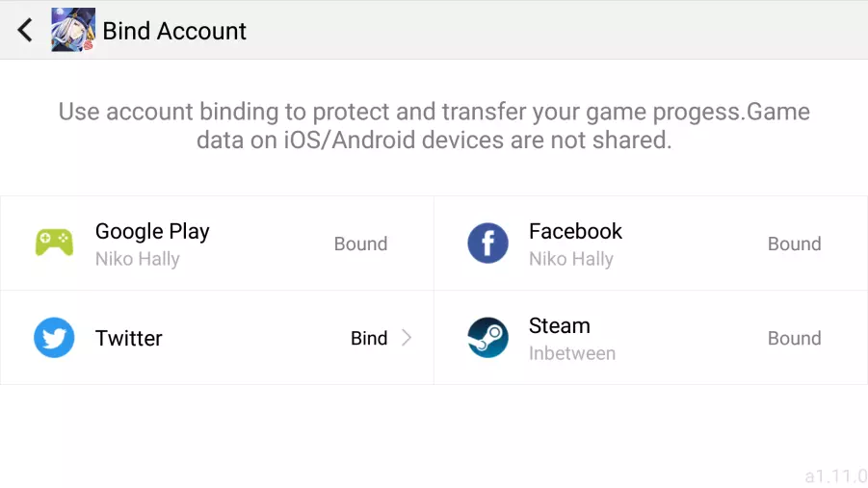Select the Facebook account label

[575, 231]
